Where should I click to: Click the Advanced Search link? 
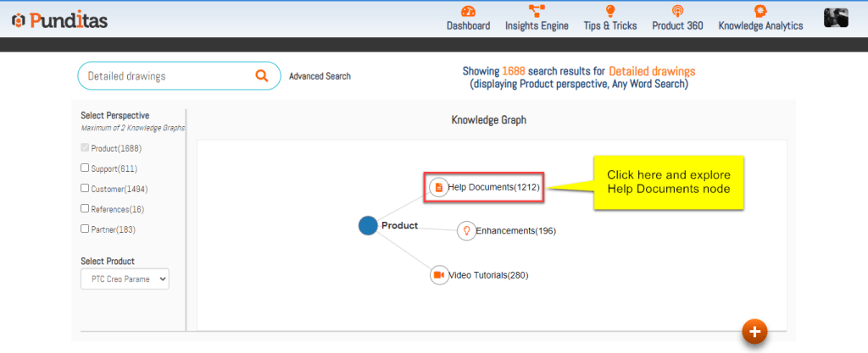click(320, 76)
